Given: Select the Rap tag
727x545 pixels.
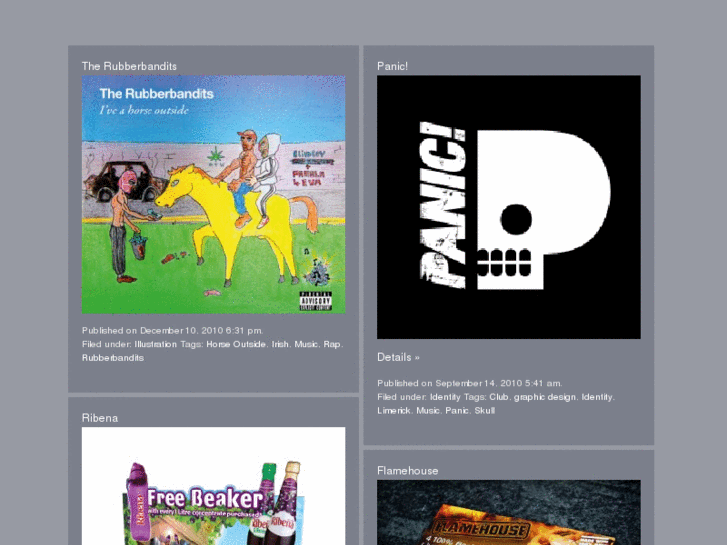Looking at the screenshot, I should [332, 344].
